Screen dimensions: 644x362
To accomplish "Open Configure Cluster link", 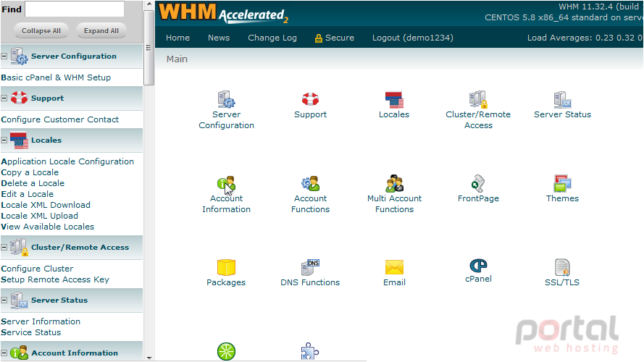I will pos(37,269).
